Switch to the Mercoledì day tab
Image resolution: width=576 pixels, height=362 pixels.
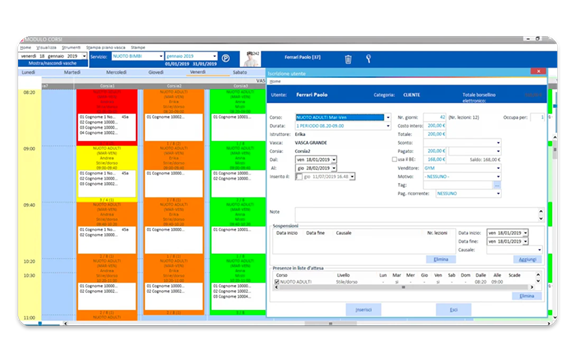click(x=116, y=72)
